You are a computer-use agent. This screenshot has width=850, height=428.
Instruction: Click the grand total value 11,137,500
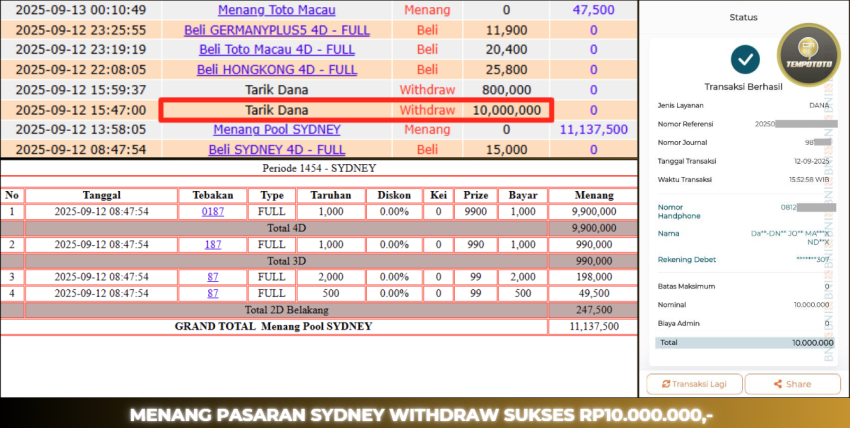coord(594,326)
